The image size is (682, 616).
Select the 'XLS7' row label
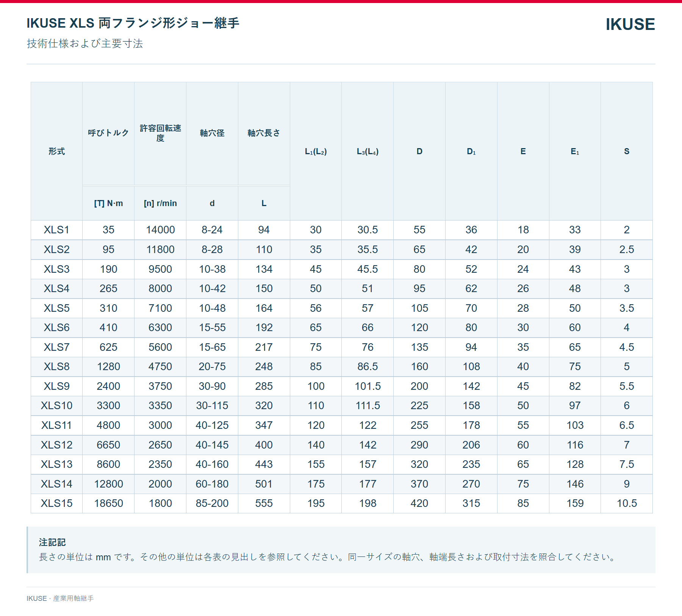click(56, 347)
